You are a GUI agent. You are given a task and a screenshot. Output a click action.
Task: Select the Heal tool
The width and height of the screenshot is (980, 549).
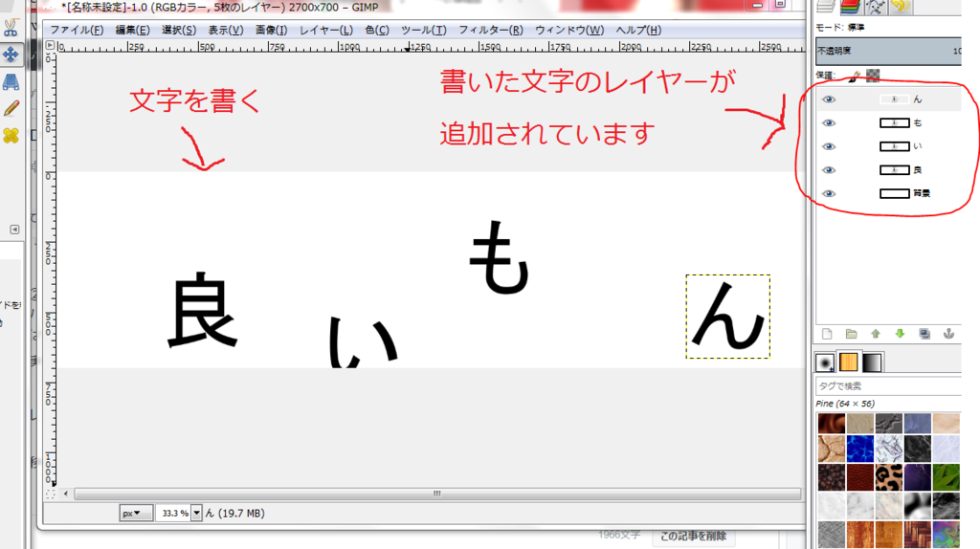(11, 136)
